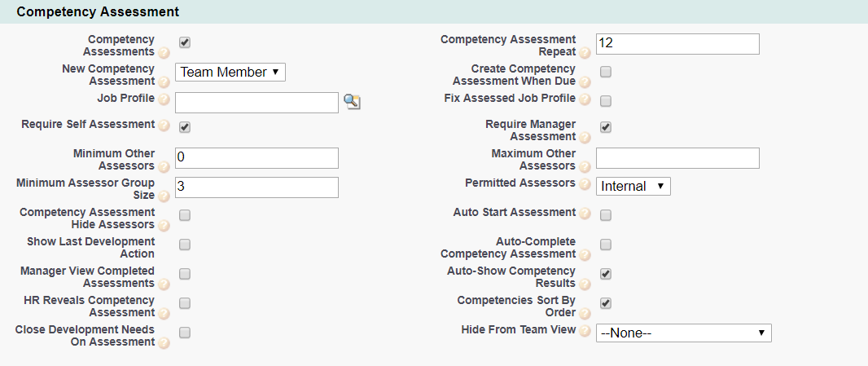The height and width of the screenshot is (366, 868).
Task: Click help icon next to Job Profile label
Action: 164,100
